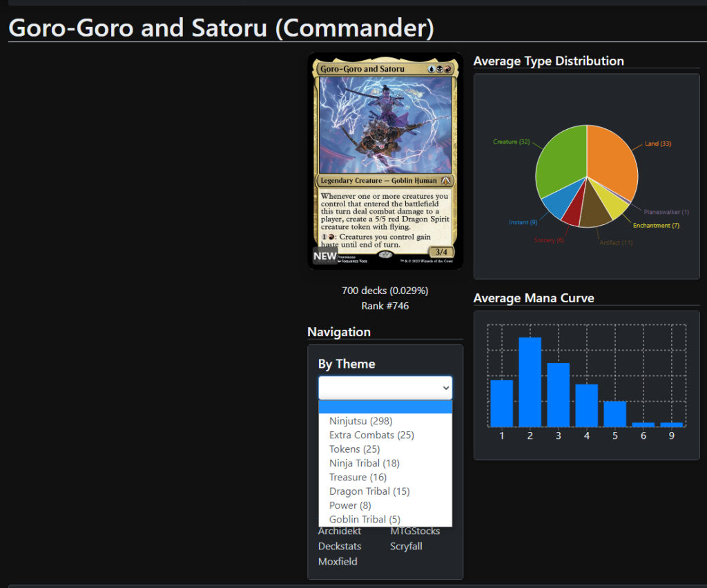The width and height of the screenshot is (707, 588).
Task: Select Treasure (16) theme option
Action: [358, 477]
